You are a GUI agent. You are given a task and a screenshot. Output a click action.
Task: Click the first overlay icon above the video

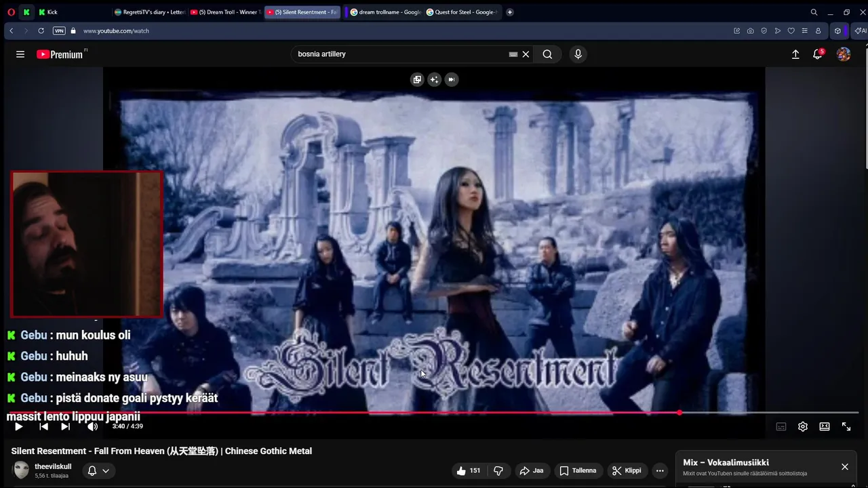417,79
